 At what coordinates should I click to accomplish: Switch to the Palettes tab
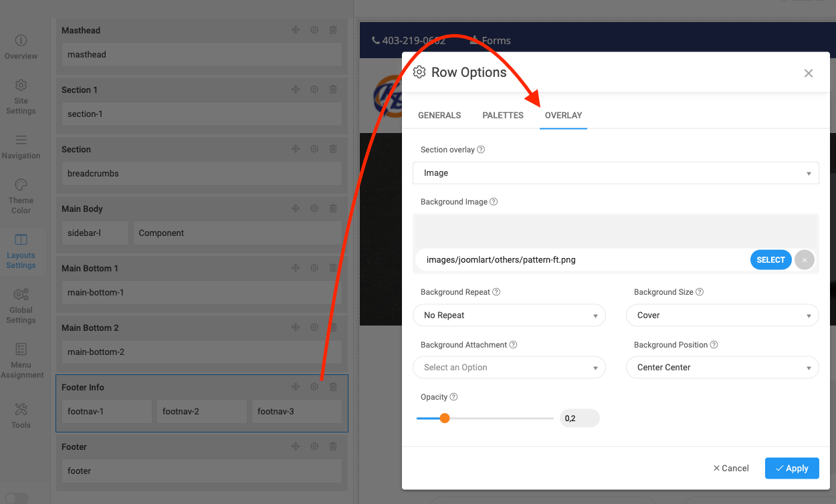(x=503, y=116)
